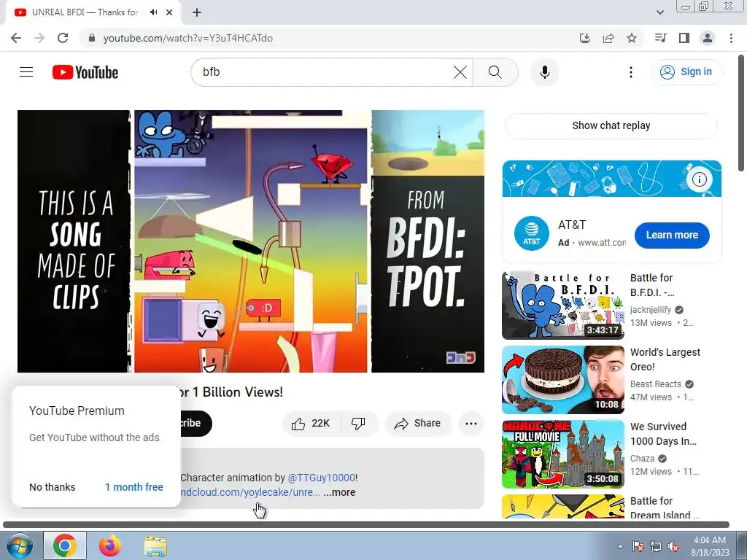This screenshot has height=560, width=747.
Task: Reload the current page
Action: tap(63, 38)
